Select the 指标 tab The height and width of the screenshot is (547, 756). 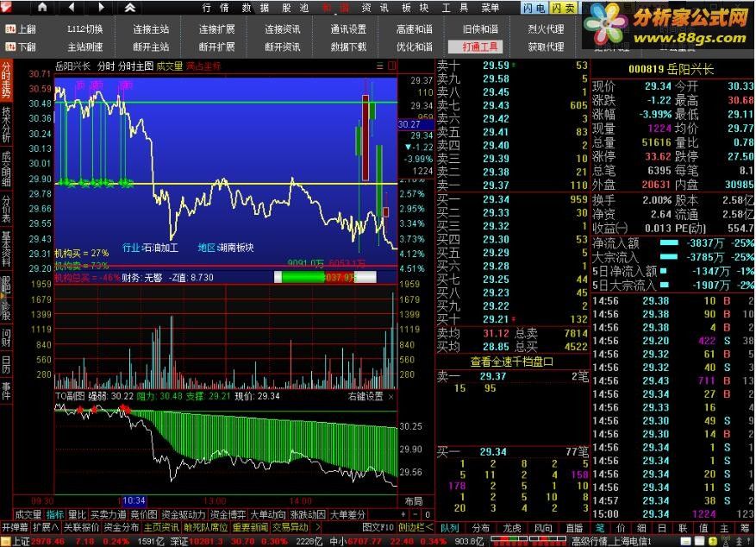[x=55, y=515]
